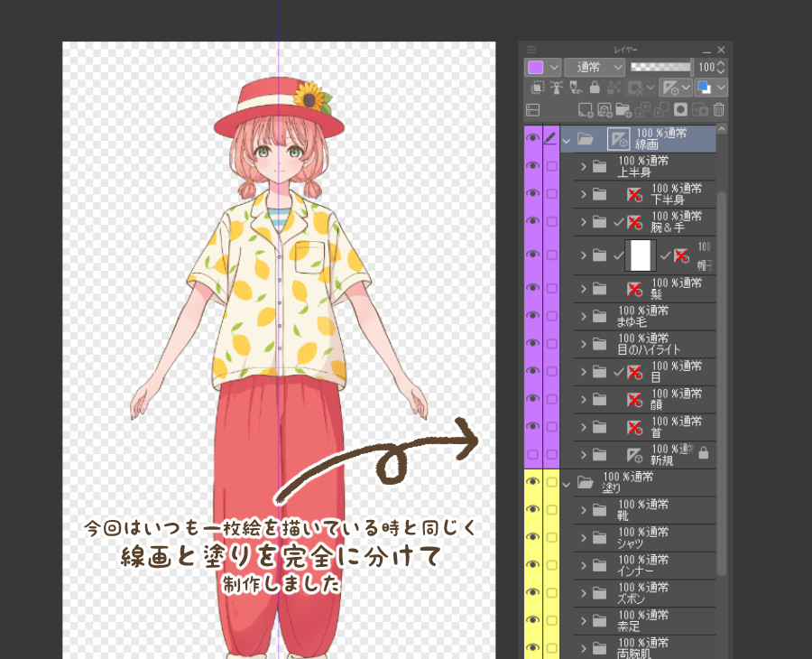Select the まゆ毛 layer folder
812x659 pixels.
(x=650, y=316)
